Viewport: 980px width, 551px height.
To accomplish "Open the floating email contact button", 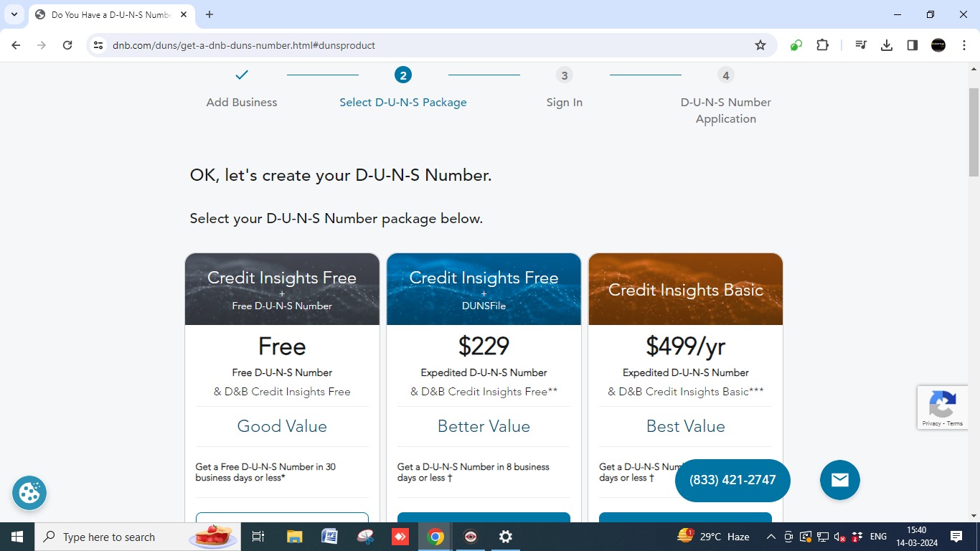I will [839, 480].
